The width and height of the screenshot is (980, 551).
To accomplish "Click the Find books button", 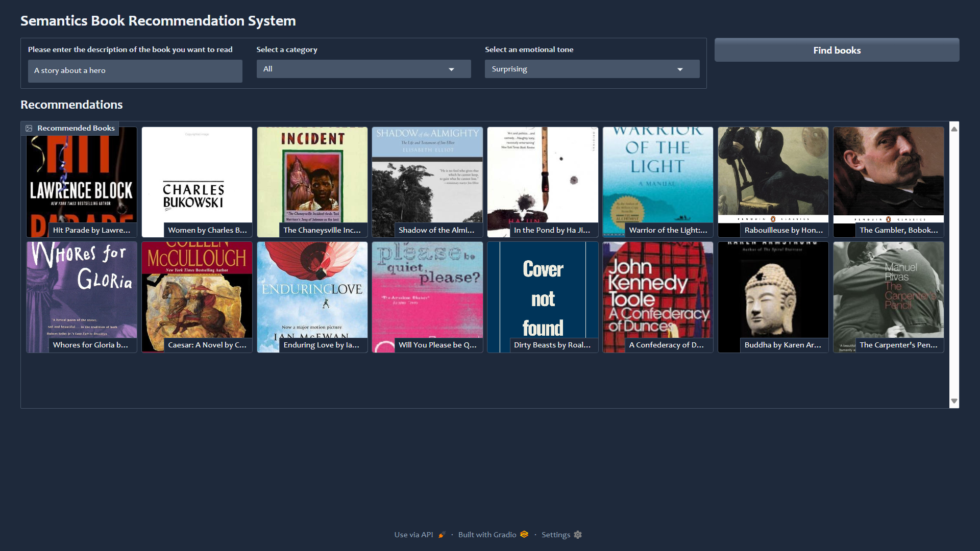I will coord(837,50).
